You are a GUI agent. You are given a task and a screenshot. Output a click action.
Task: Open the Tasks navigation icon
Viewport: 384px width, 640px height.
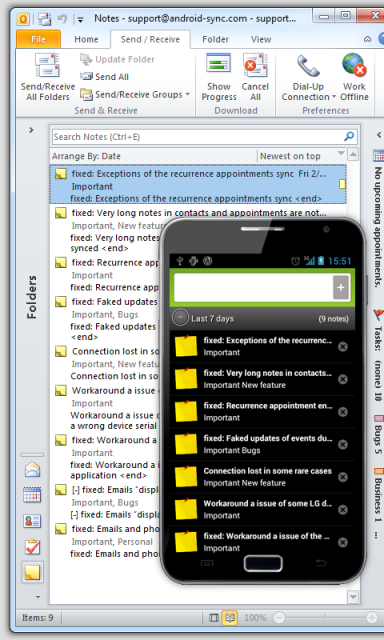point(32,547)
